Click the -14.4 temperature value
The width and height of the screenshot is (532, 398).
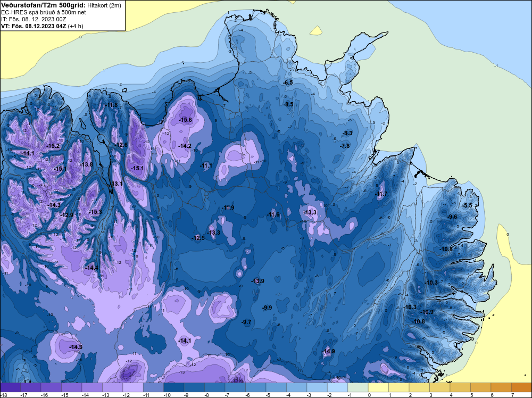(x=92, y=268)
